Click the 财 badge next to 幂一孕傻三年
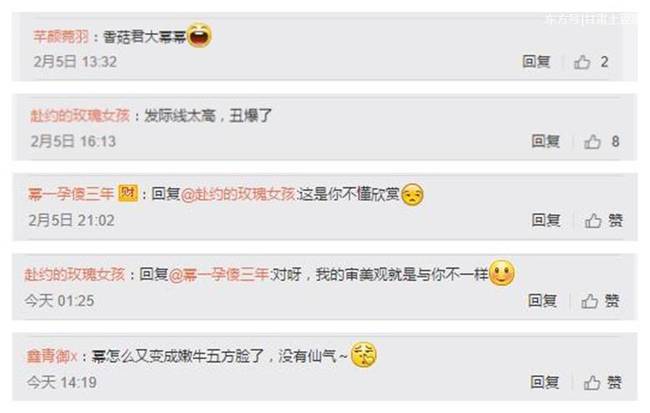 pos(128,193)
